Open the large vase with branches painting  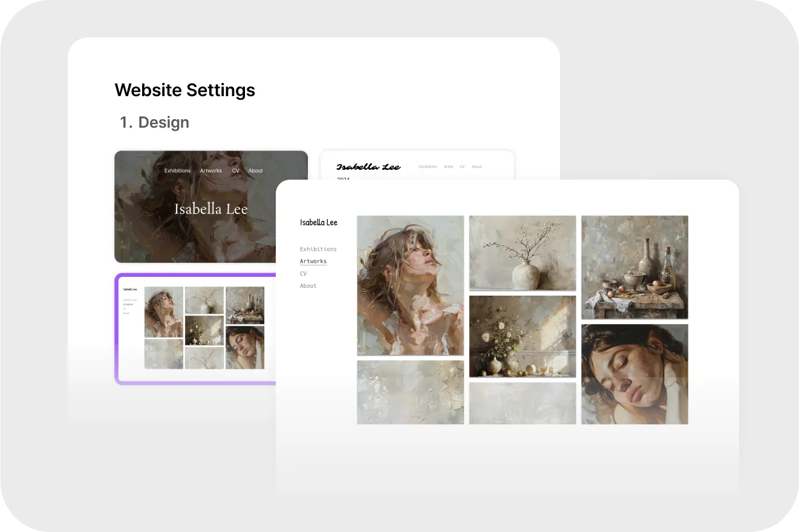pyautogui.click(x=523, y=253)
